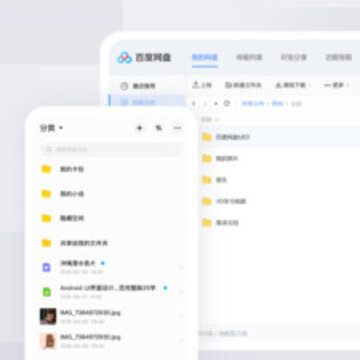The height and width of the screenshot is (360, 360).
Task: Click the chevron on the peach photo row
Action: click(181, 341)
